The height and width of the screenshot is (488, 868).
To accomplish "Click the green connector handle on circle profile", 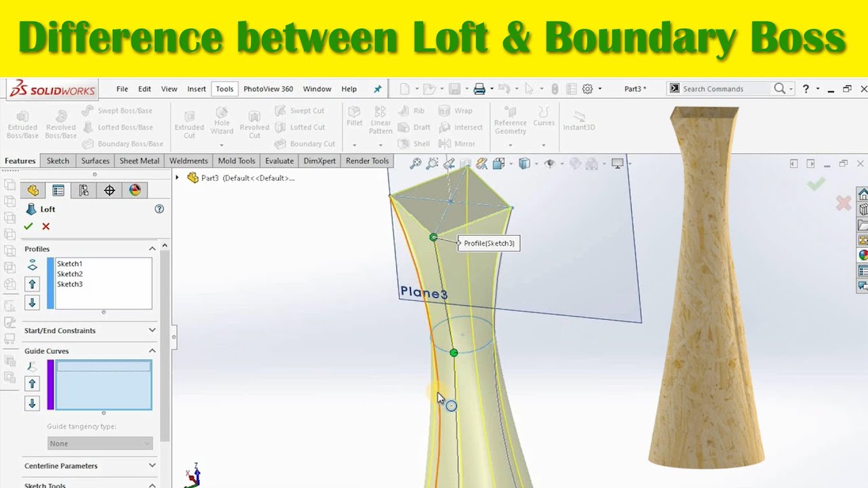I will 454,352.
